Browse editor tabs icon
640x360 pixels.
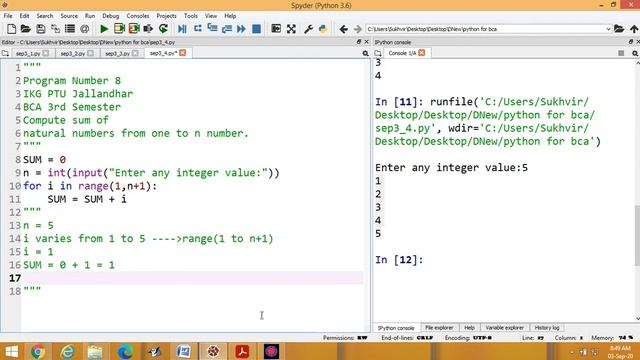[5, 53]
